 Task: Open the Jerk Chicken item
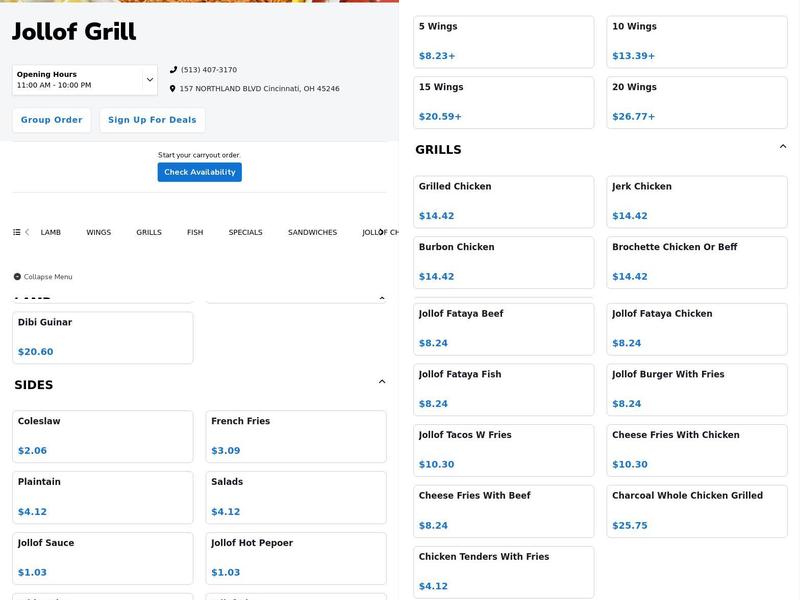click(697, 202)
